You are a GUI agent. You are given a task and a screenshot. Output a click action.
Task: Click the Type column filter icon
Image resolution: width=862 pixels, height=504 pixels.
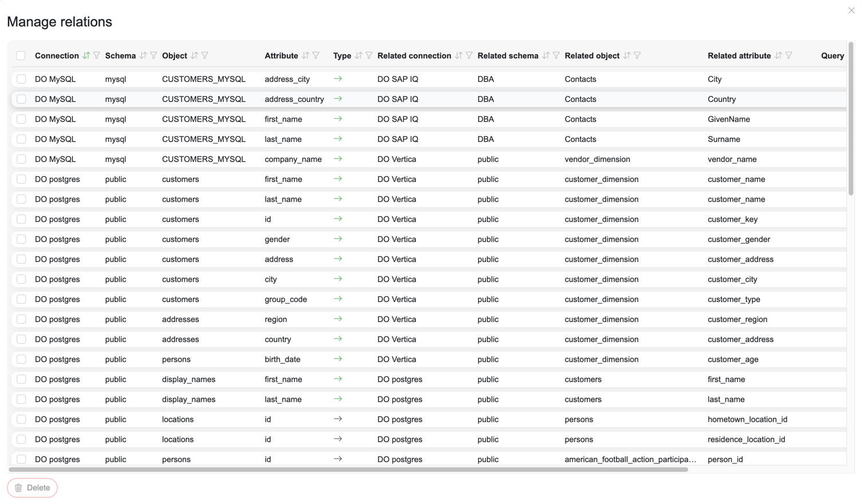coord(369,55)
